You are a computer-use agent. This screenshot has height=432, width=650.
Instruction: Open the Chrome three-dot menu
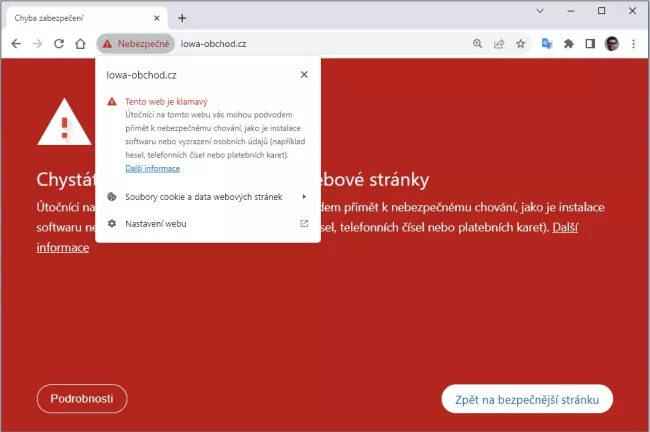coord(633,44)
